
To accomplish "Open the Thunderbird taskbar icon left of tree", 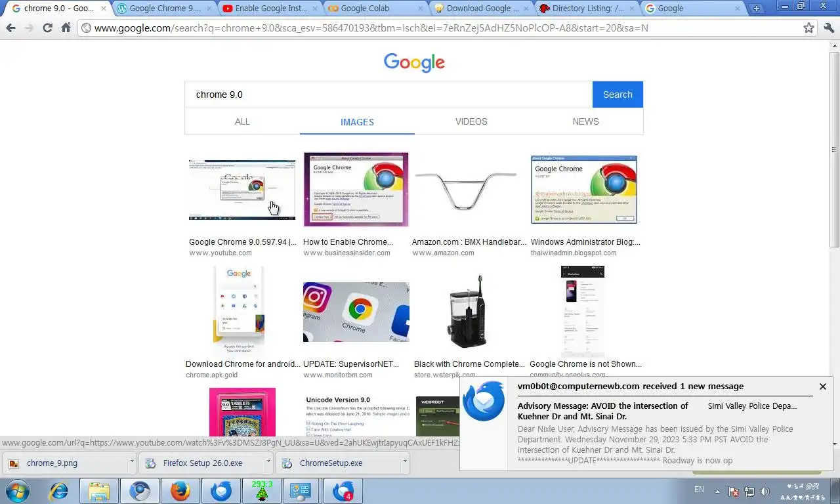I will (221, 491).
